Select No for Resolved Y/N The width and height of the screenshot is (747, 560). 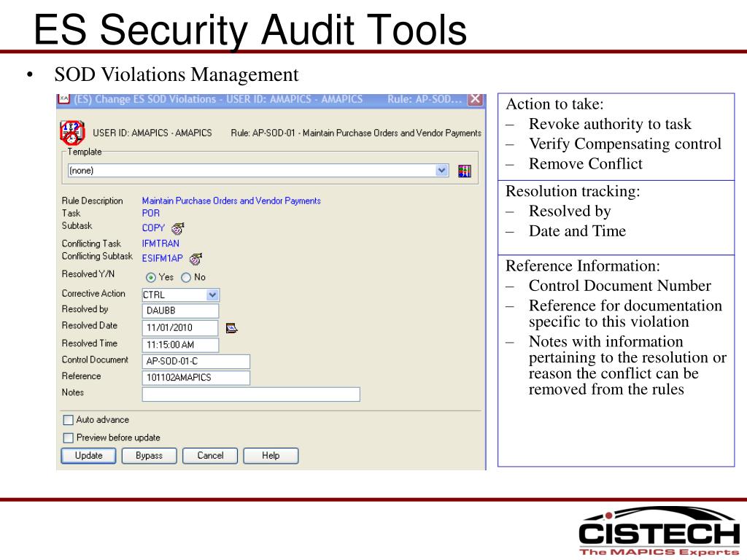click(x=186, y=277)
